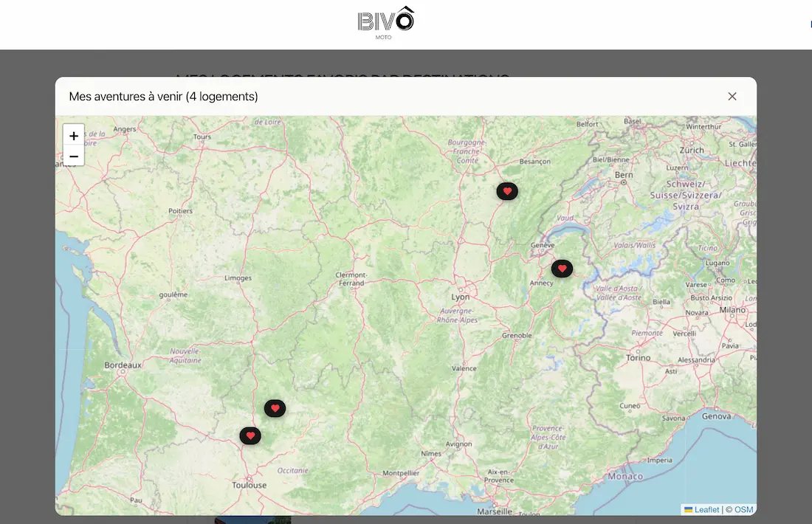Viewport: 812px width, 524px height.
Task: Click the Zürich label on map
Action: pyautogui.click(x=692, y=150)
